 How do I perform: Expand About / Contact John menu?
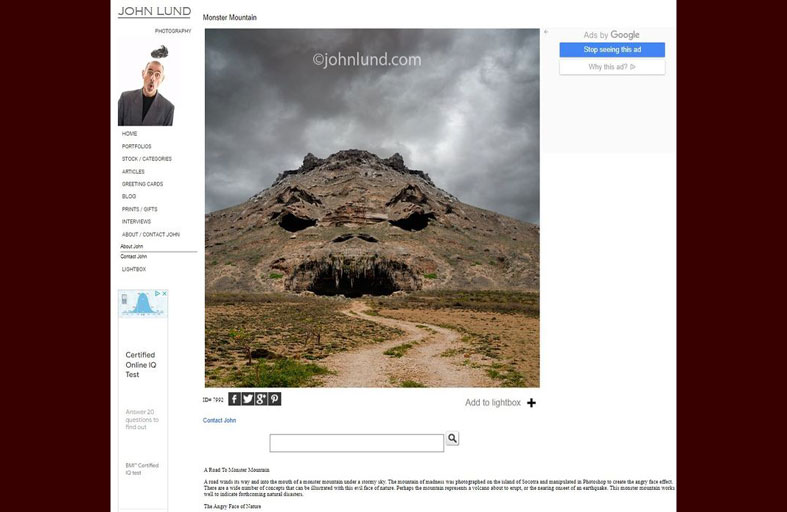151,234
